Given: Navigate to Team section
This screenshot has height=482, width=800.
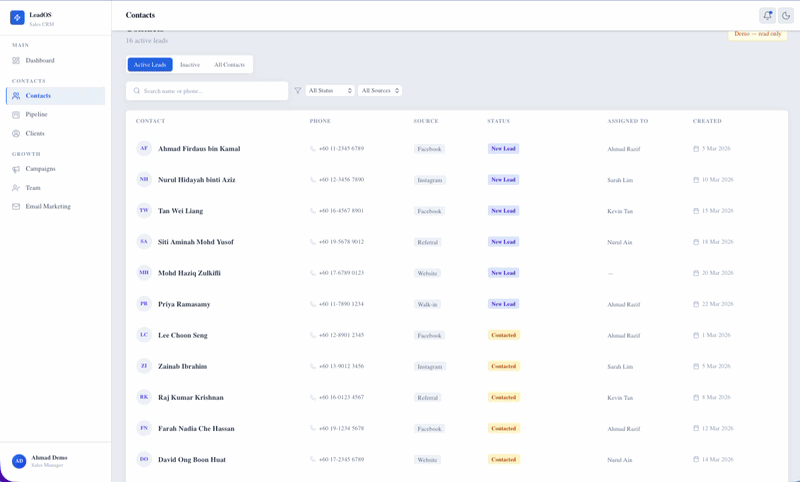Looking at the screenshot, I should 33,188.
